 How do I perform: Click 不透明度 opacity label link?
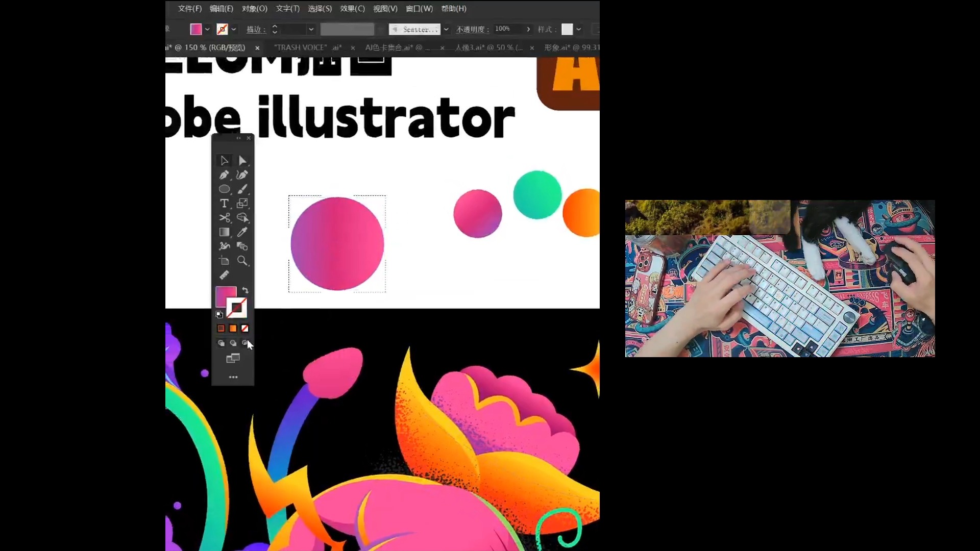(x=472, y=30)
